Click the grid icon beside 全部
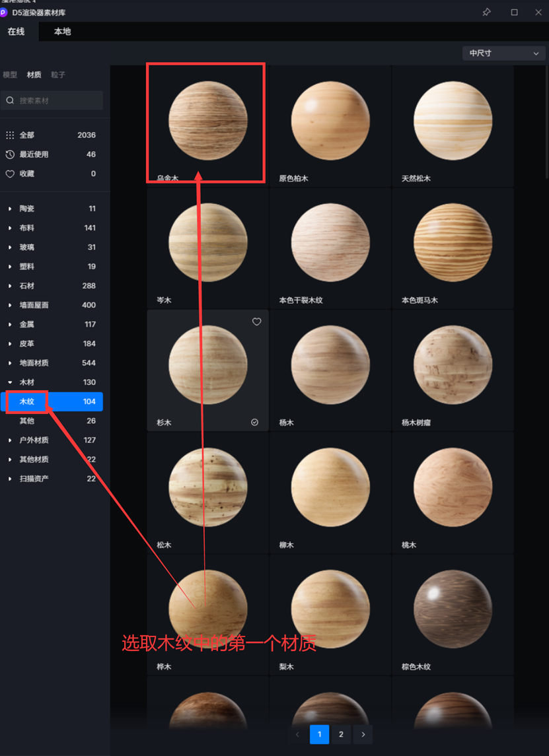 coord(10,135)
